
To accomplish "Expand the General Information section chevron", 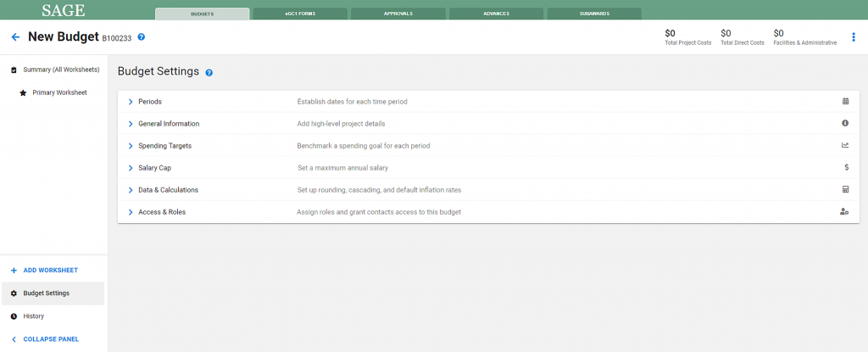I will [131, 124].
